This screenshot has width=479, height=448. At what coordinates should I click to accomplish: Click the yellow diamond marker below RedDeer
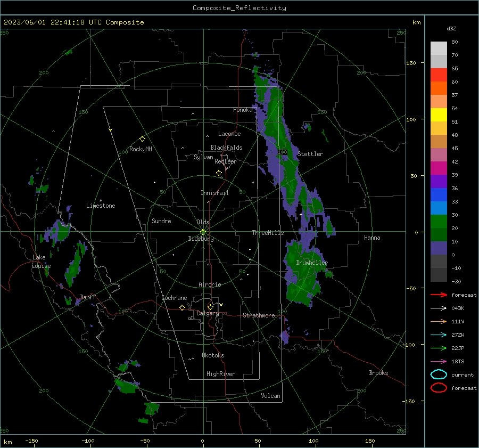[219, 173]
